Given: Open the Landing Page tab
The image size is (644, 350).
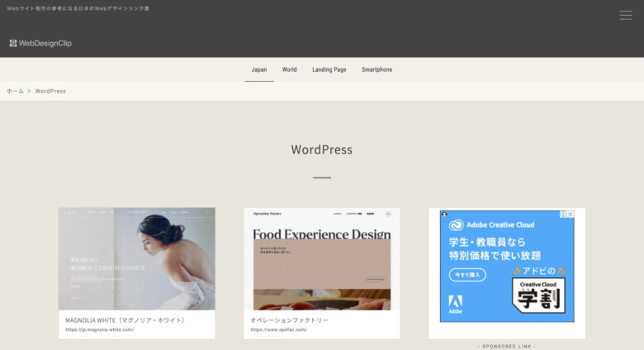Looking at the screenshot, I should (329, 69).
